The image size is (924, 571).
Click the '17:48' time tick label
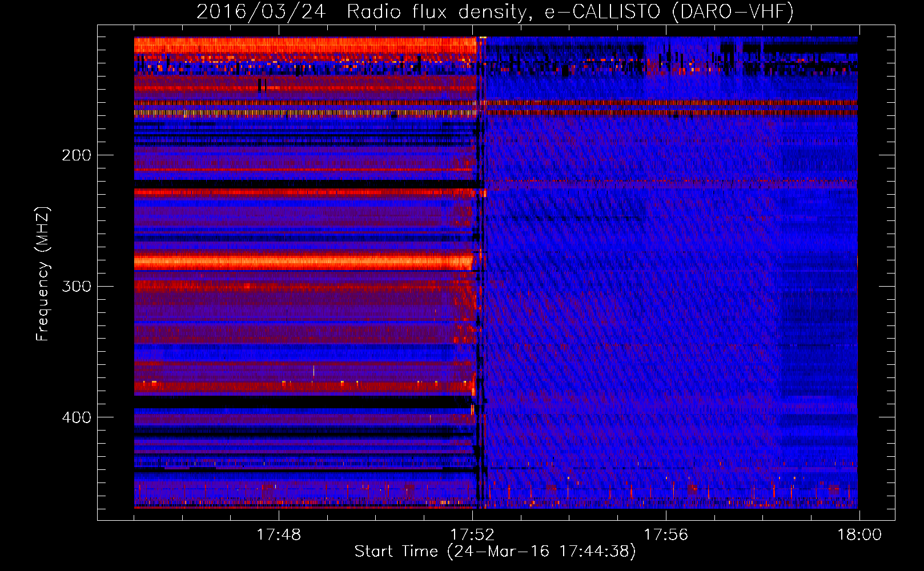[279, 535]
